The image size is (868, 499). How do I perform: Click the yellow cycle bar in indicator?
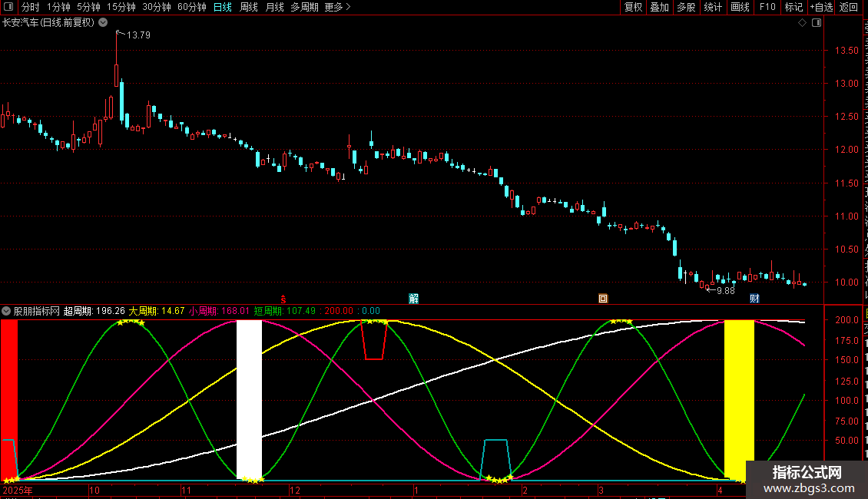740,399
